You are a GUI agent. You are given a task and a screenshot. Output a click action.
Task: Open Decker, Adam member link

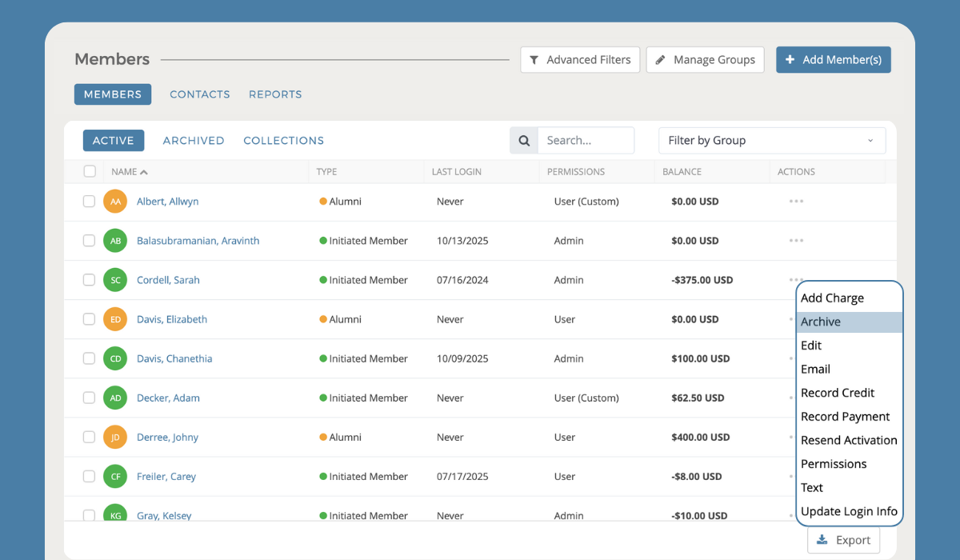[x=168, y=398]
